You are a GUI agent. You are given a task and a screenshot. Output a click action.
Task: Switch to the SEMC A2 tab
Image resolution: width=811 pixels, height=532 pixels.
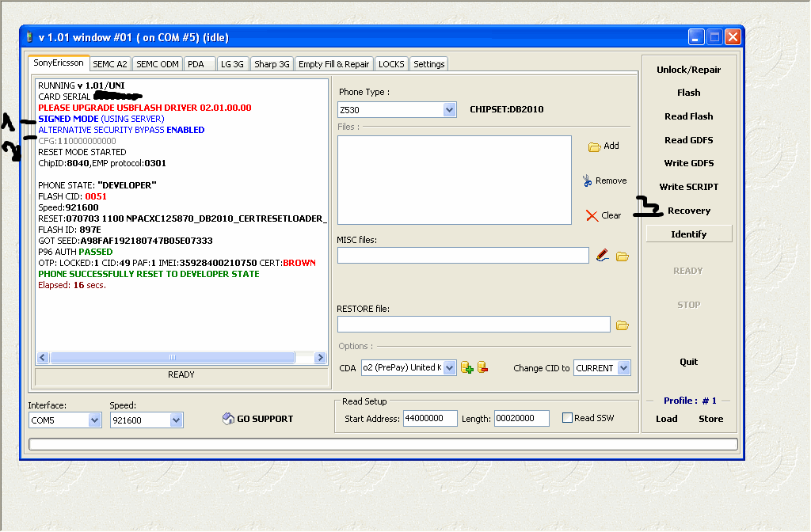coord(110,64)
